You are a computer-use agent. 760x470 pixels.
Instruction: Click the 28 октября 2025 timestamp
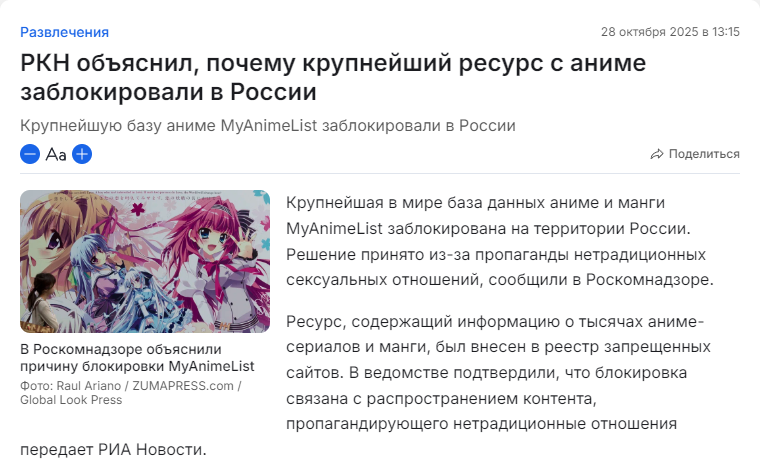tap(670, 32)
